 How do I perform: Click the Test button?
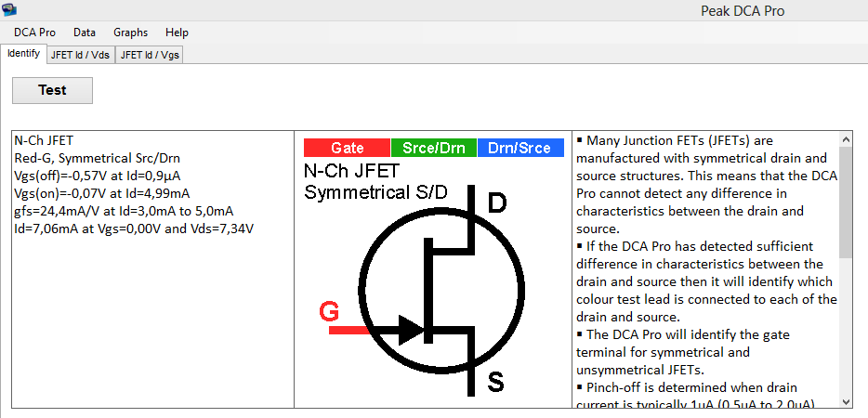(53, 90)
